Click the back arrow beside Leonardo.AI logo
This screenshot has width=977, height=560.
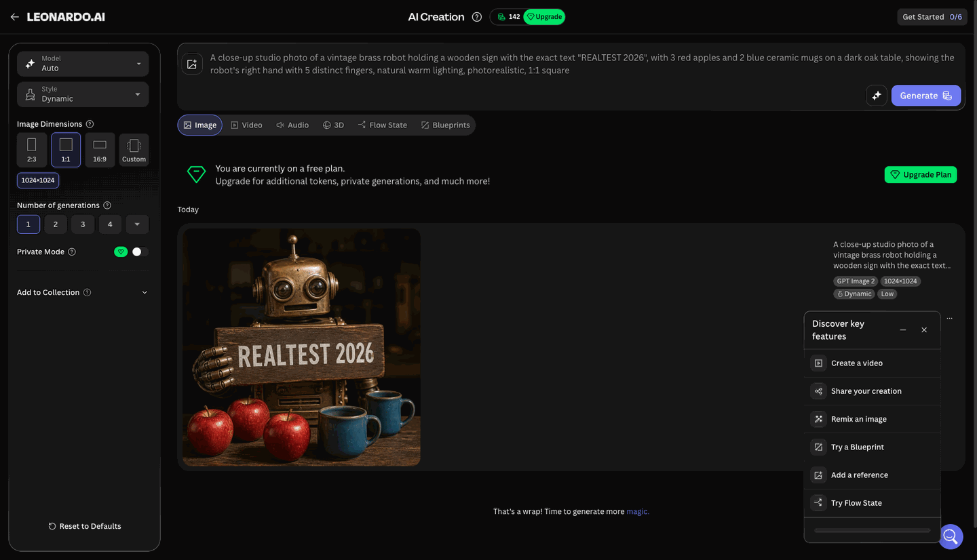click(14, 17)
